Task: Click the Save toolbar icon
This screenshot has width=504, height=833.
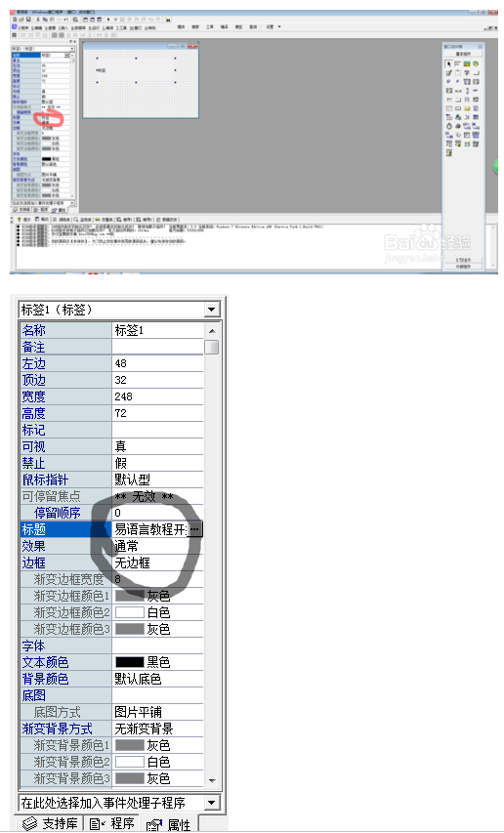Action: (x=28, y=20)
